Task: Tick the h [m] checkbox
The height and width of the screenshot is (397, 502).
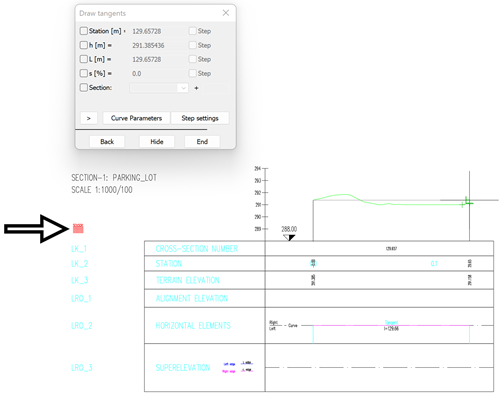Action: [84, 45]
